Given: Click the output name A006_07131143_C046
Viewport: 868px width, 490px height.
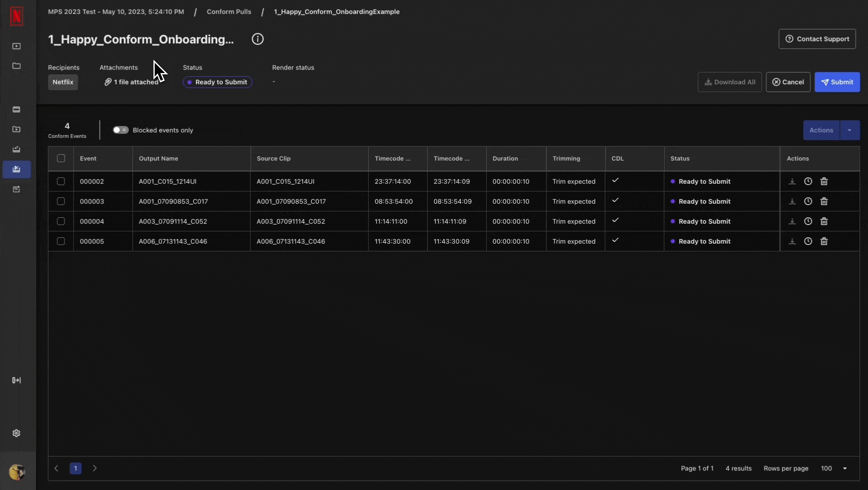Looking at the screenshot, I should (x=173, y=241).
